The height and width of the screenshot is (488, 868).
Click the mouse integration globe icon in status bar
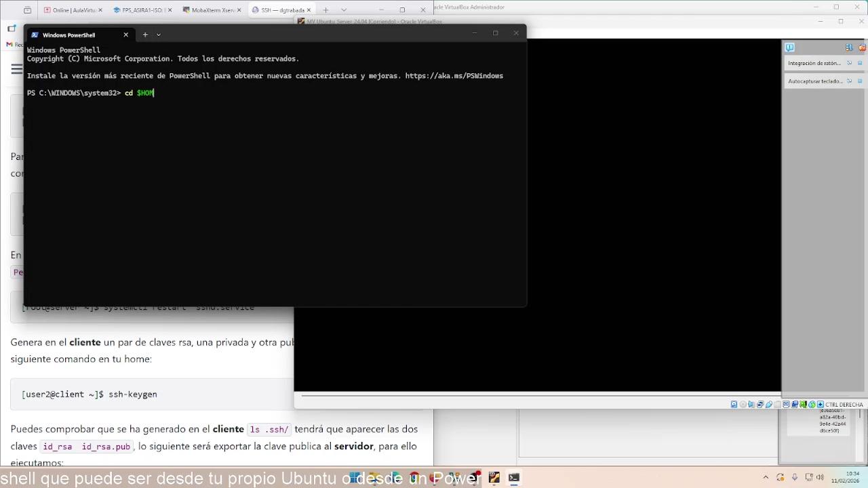click(x=812, y=405)
